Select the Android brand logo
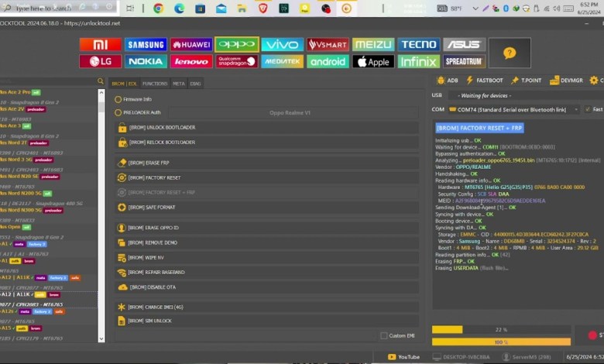 pyautogui.click(x=328, y=61)
